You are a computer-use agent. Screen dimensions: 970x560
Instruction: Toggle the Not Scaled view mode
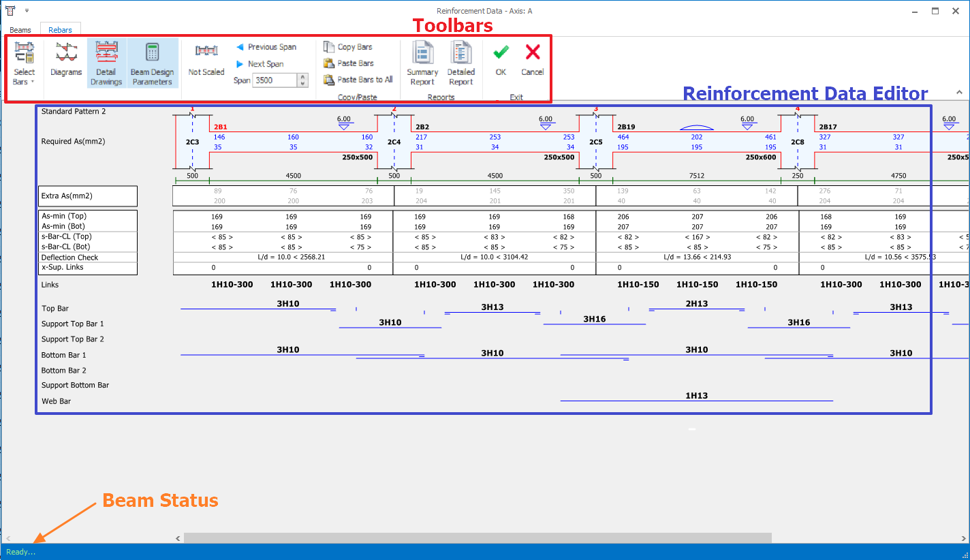[206, 60]
